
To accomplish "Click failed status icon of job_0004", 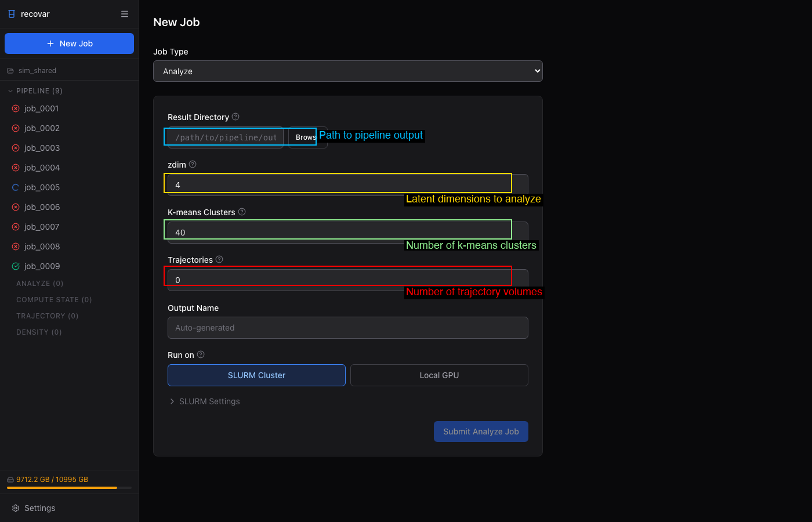I will point(16,168).
